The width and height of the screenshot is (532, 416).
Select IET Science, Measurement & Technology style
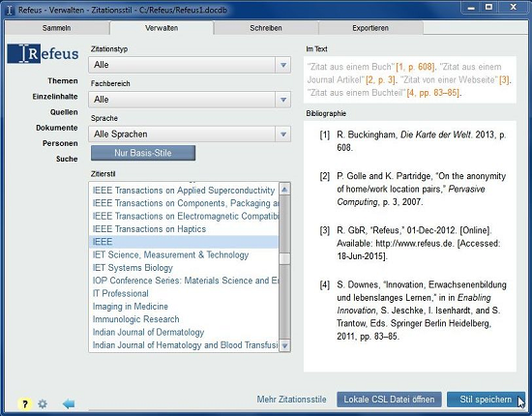pos(184,254)
